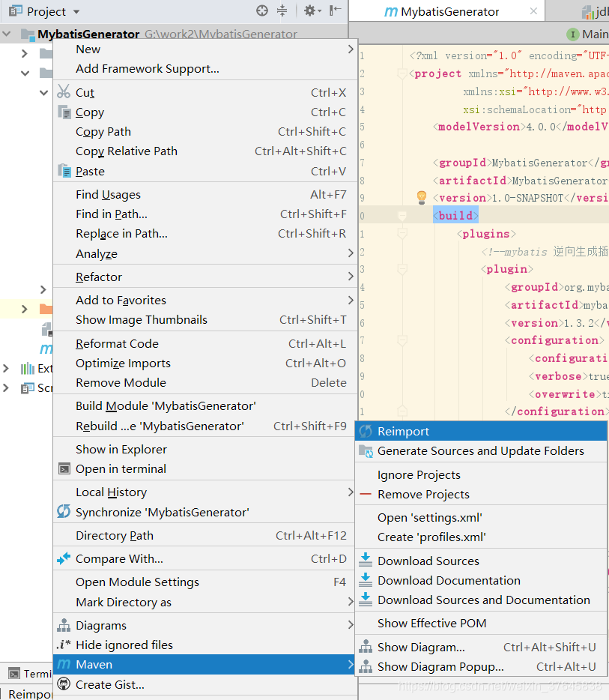The image size is (609, 700).
Task: Click the Copy icon in context menu
Action: (64, 112)
